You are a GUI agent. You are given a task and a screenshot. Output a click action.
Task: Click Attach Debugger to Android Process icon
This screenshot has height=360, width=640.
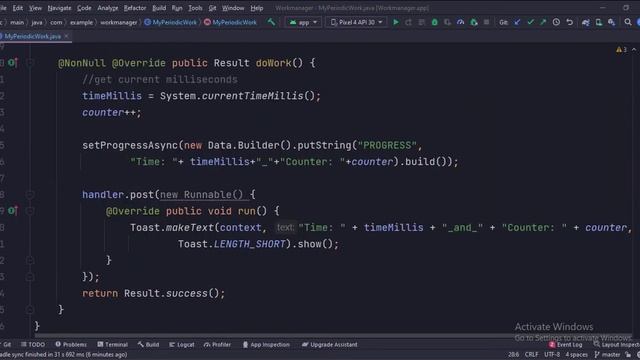[x=473, y=22]
